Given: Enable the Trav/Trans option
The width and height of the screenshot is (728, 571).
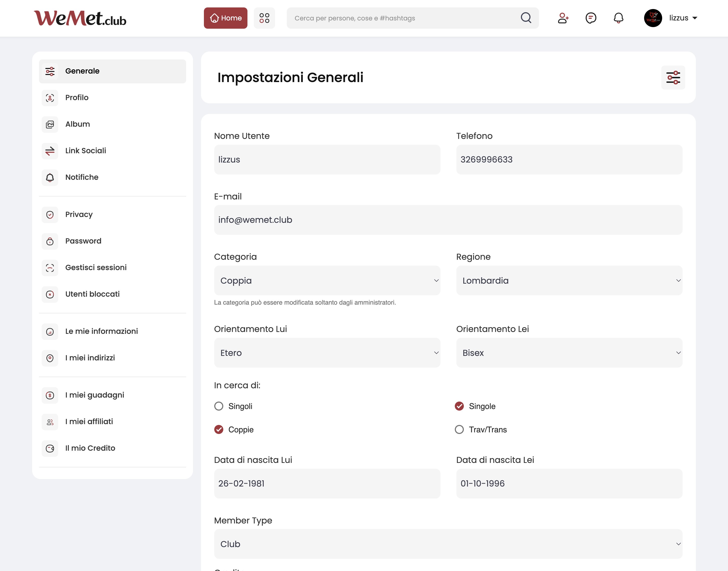Looking at the screenshot, I should [459, 430].
